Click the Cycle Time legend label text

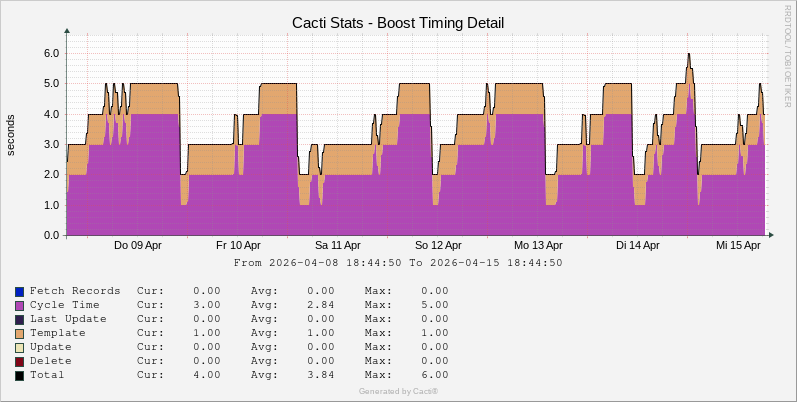65,305
